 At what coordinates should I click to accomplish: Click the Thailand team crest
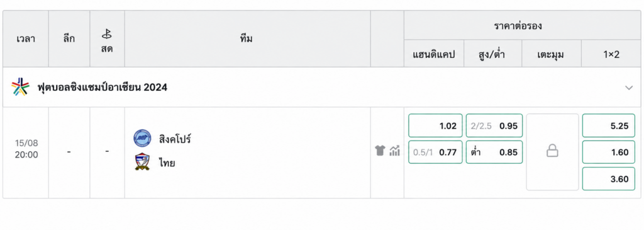coord(142,162)
